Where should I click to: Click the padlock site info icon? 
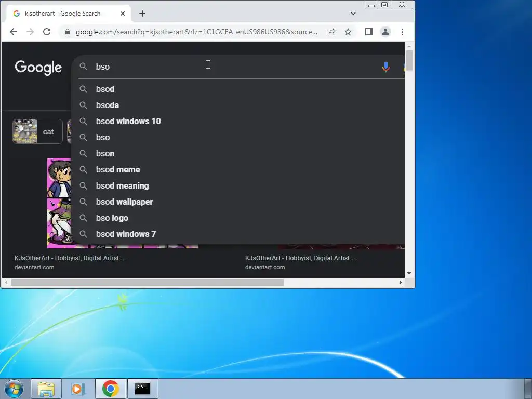pyautogui.click(x=68, y=32)
